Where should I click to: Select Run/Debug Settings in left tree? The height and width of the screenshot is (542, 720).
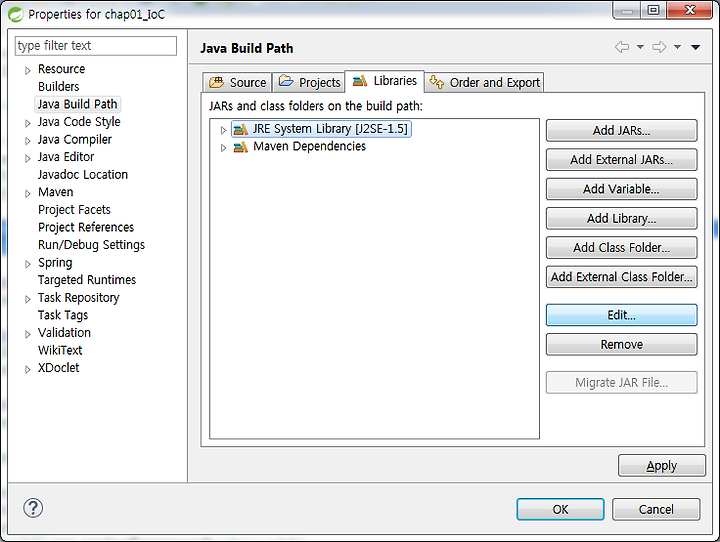[x=91, y=245]
